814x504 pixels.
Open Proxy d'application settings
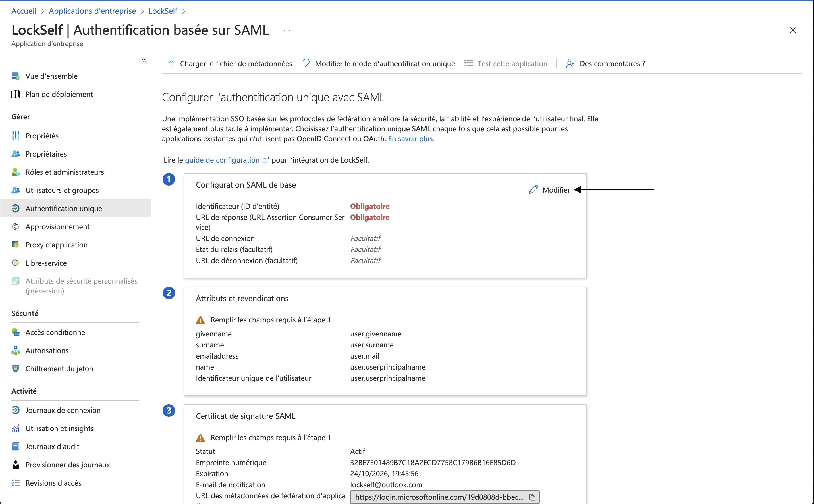pos(56,245)
